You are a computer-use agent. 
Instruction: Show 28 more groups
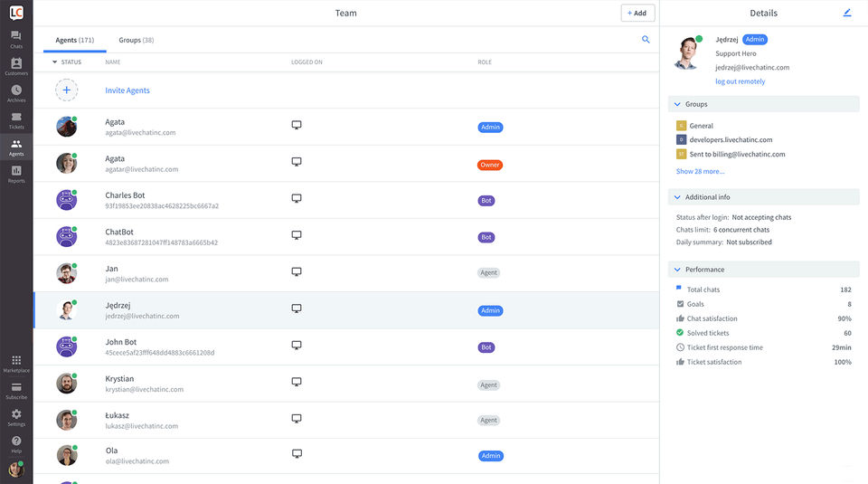pos(700,171)
